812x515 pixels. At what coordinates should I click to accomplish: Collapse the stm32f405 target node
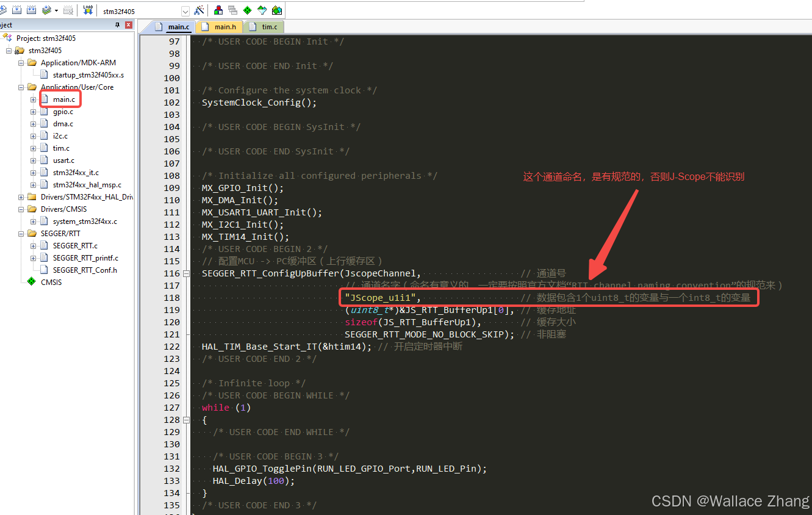click(x=9, y=51)
